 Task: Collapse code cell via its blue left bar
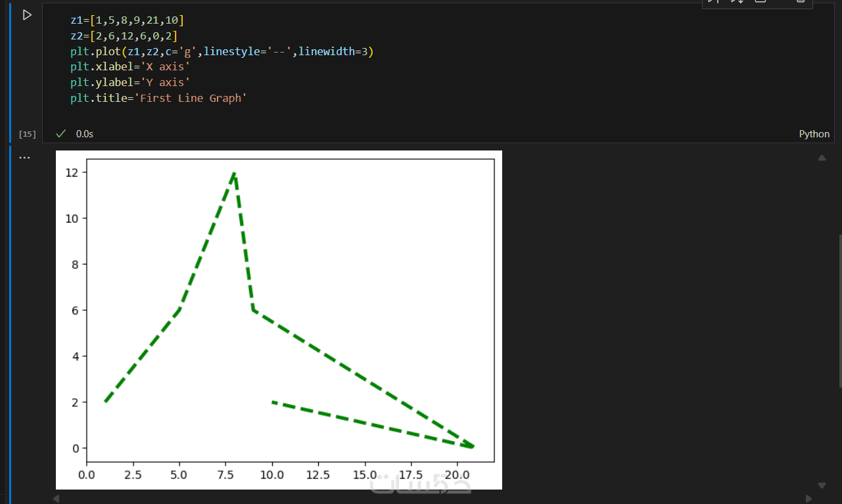click(x=11, y=71)
